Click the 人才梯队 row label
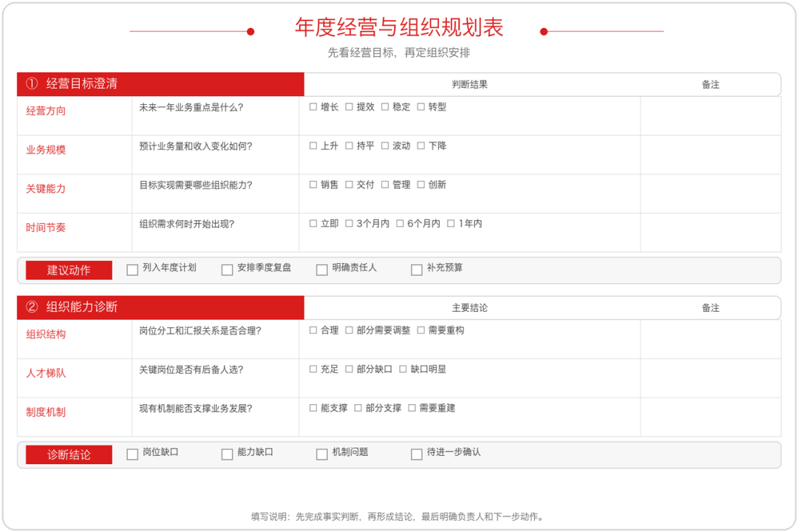 click(x=46, y=373)
